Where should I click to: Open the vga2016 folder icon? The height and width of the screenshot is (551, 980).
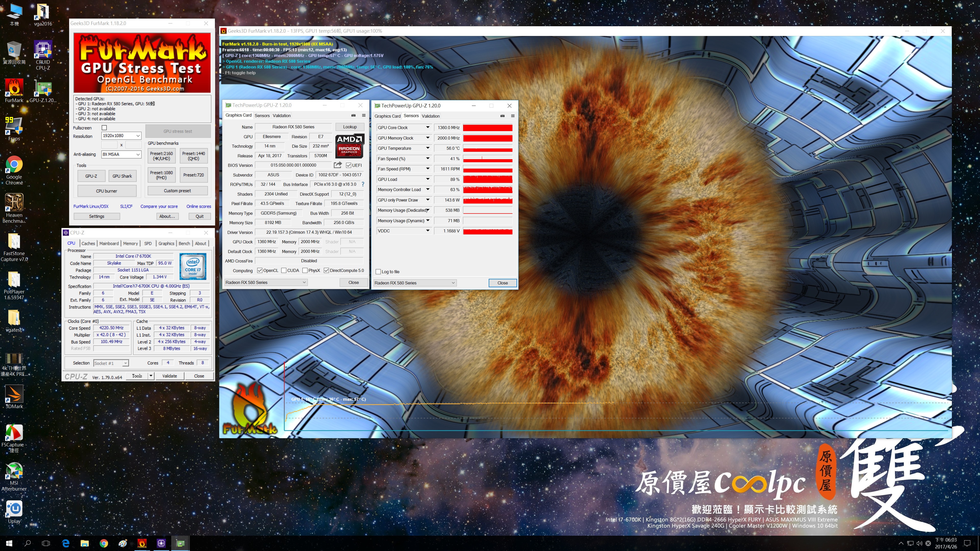click(x=43, y=15)
